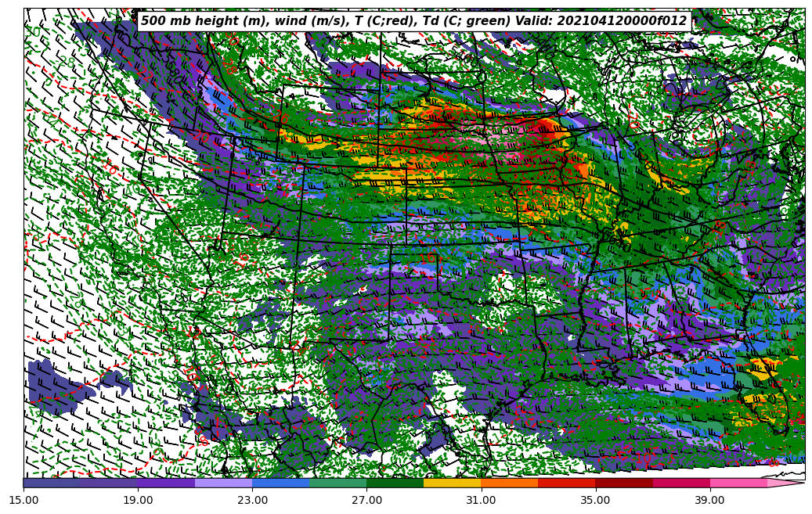The image size is (812, 514).
Task: Click the 19.00 colorbar tick label
Action: [138, 499]
